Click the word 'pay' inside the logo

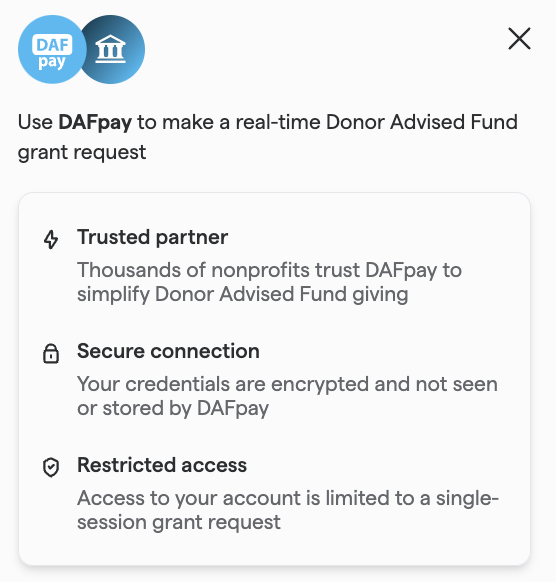coord(52,62)
